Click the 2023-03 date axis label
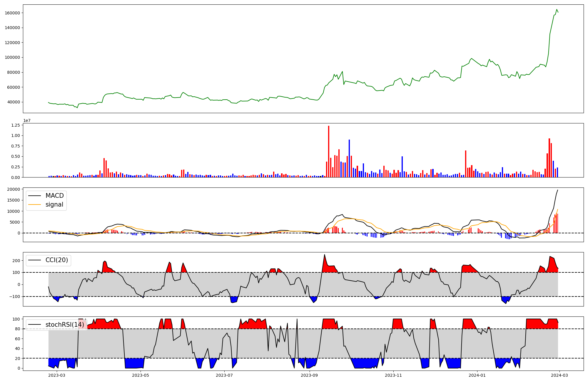This screenshot has width=588, height=382. 57,375
